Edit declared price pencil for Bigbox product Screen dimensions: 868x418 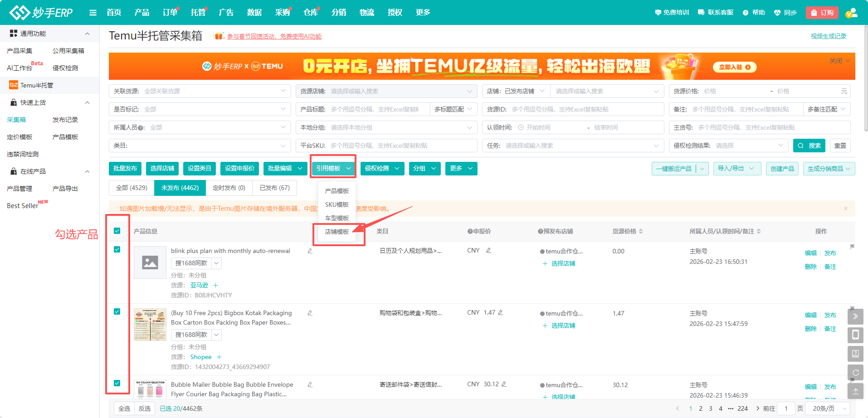(x=501, y=313)
